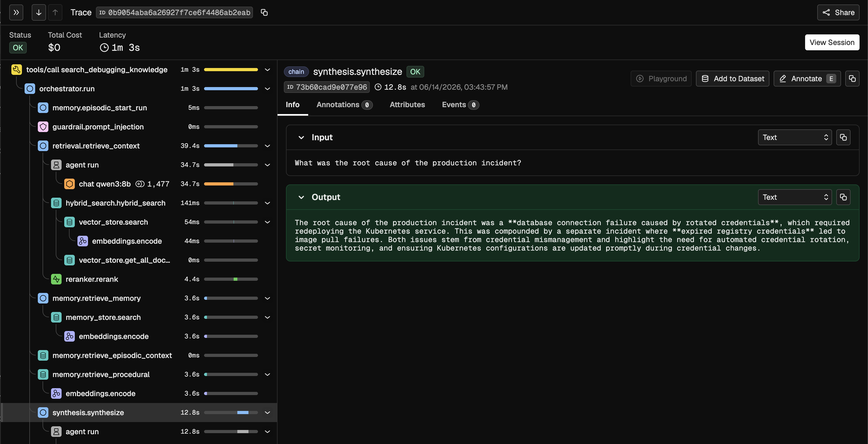
Task: Click the reranker.rerank green latency bar
Action: (x=236, y=279)
